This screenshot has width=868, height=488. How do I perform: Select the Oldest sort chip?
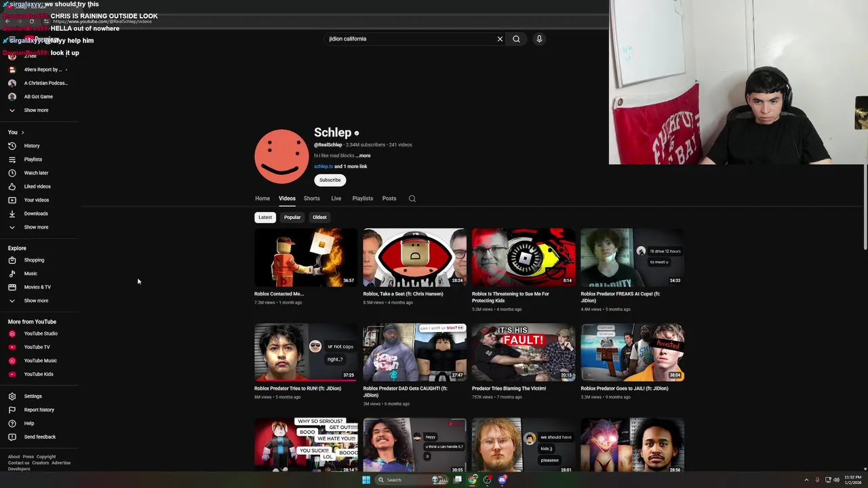point(319,217)
